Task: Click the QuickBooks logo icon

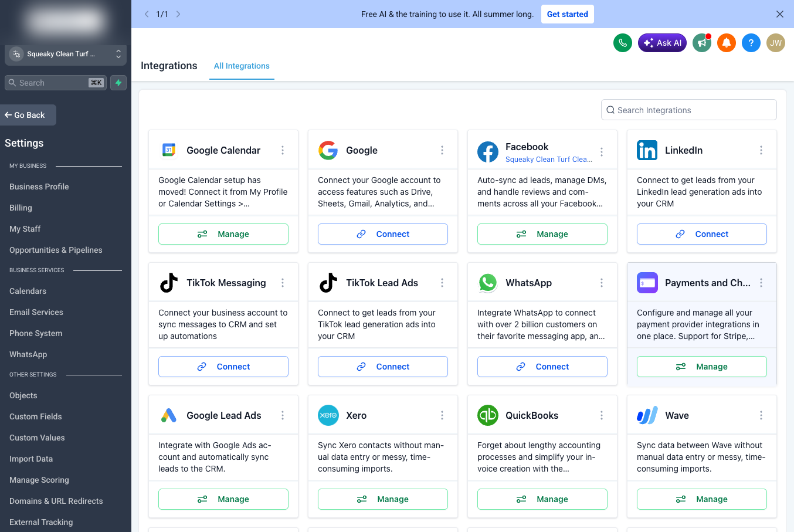Action: point(488,415)
